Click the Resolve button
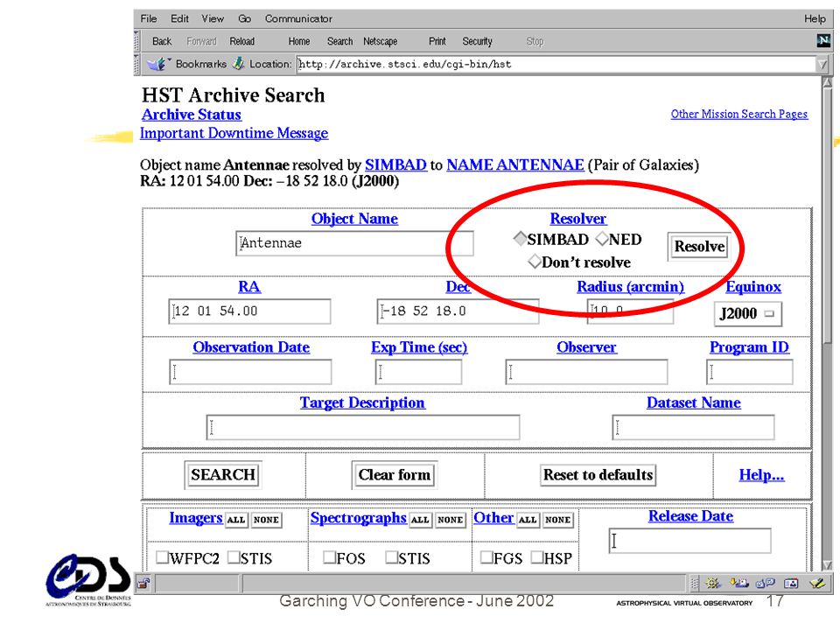This screenshot has width=840, height=630. click(699, 247)
